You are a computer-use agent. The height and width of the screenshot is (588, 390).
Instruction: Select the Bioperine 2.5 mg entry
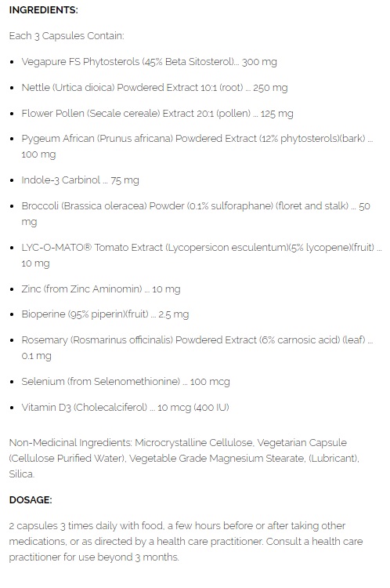coord(105,314)
